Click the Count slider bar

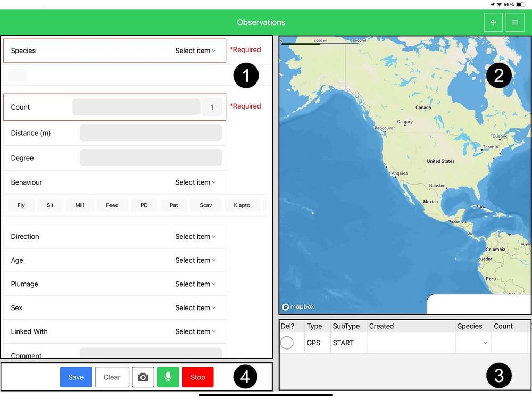click(x=136, y=107)
